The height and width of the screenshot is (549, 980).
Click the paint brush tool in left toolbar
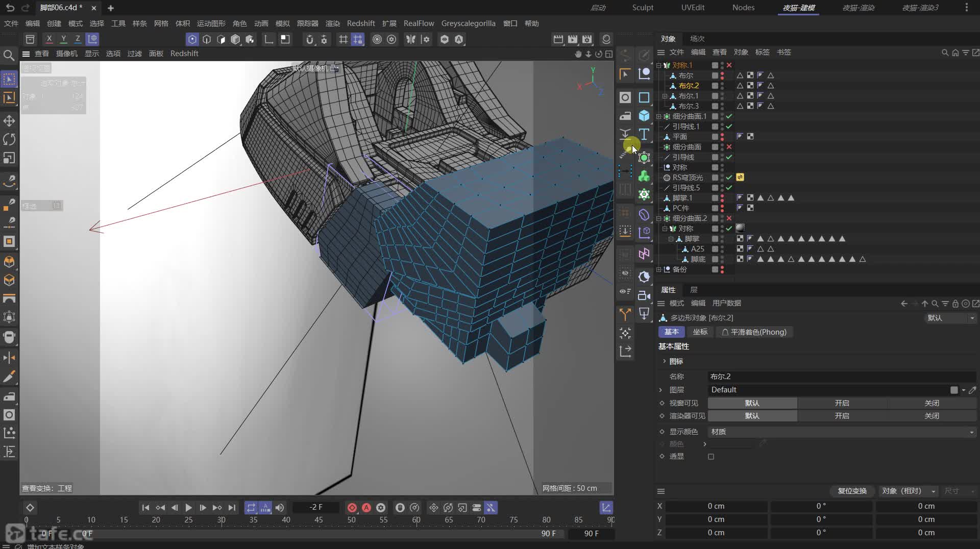tap(9, 377)
